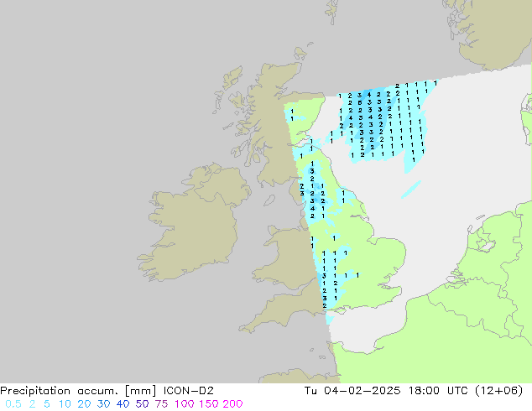Image resolution: width=532 pixels, height=411 pixels.
Task: Select the 20 legend color value
Action: [84, 404]
